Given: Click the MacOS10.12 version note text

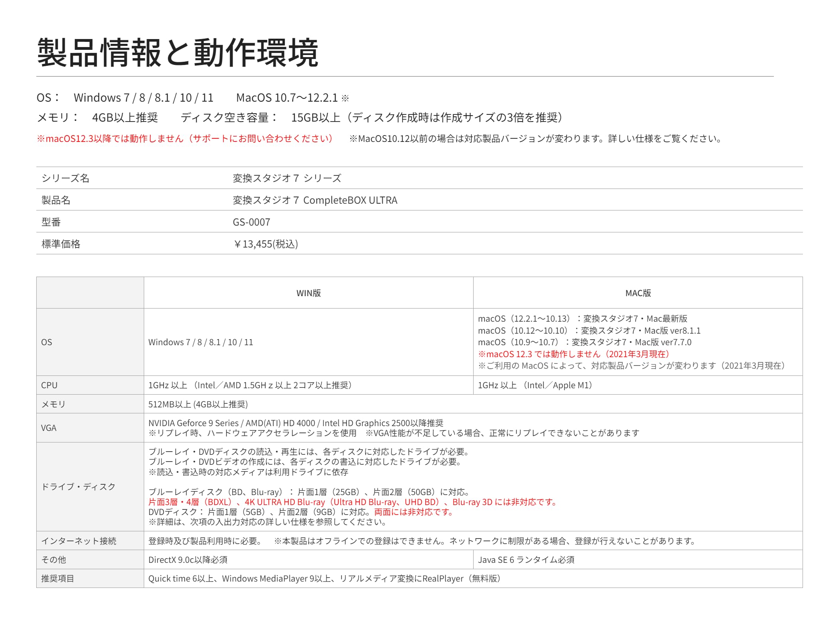Looking at the screenshot, I should 535,139.
